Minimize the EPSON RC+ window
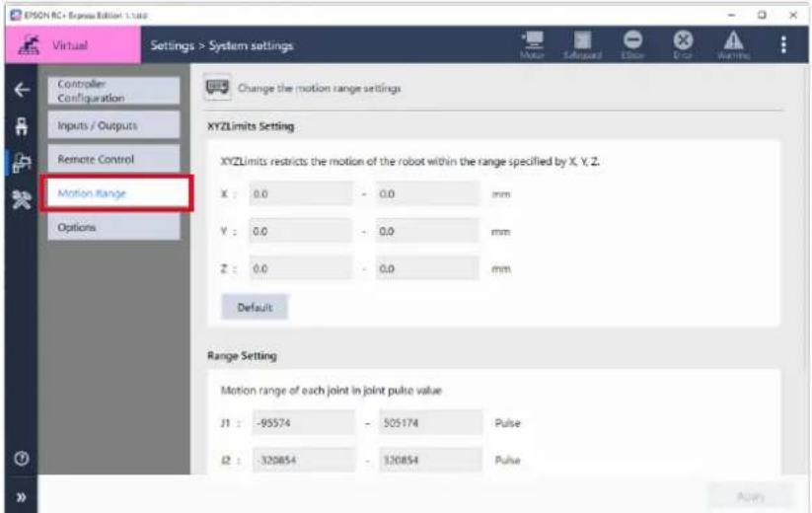This screenshot has height=513, width=812. 731,15
